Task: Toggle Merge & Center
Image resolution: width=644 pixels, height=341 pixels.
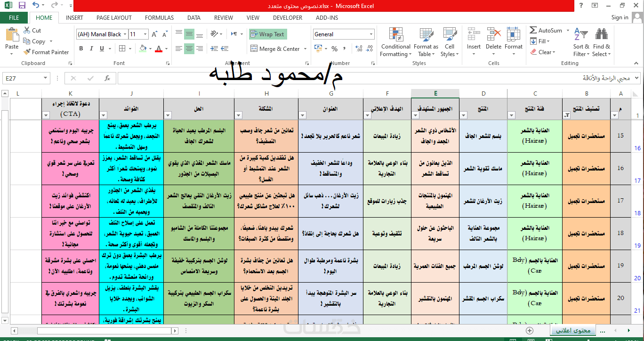Action: [275, 49]
